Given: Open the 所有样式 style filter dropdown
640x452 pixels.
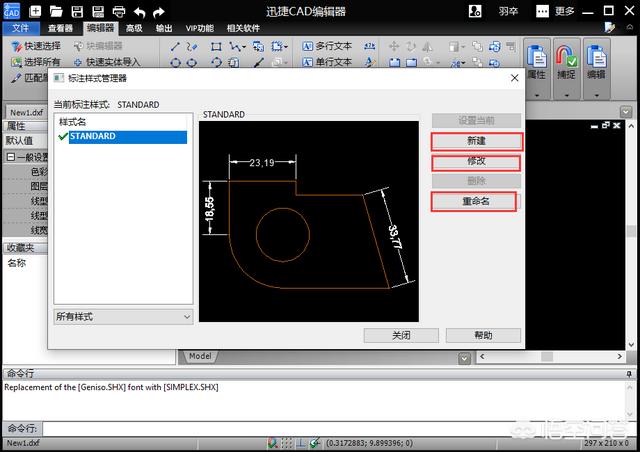Looking at the screenshot, I should (x=123, y=317).
